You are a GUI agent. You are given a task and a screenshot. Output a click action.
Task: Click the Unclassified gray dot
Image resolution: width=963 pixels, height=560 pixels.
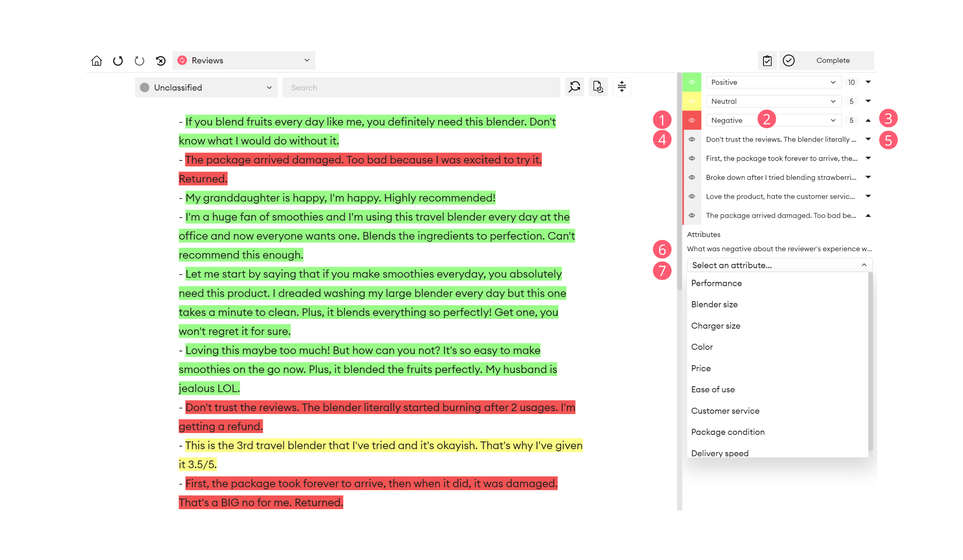click(145, 87)
